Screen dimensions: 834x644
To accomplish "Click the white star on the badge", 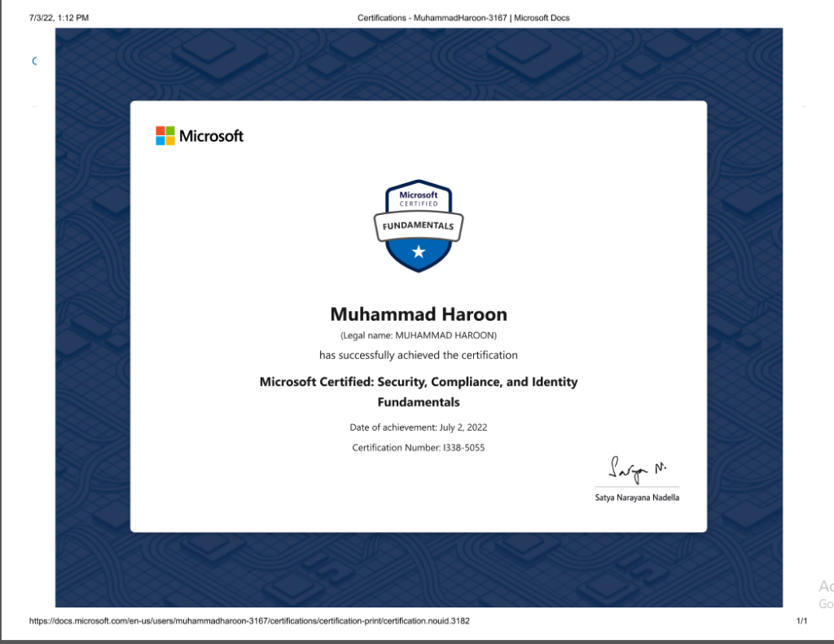I will (419, 252).
